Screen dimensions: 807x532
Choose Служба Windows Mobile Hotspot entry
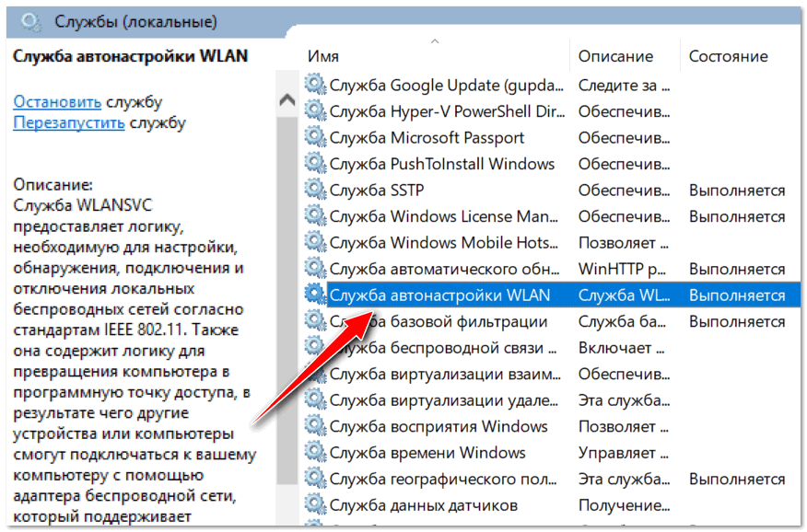coord(446,243)
